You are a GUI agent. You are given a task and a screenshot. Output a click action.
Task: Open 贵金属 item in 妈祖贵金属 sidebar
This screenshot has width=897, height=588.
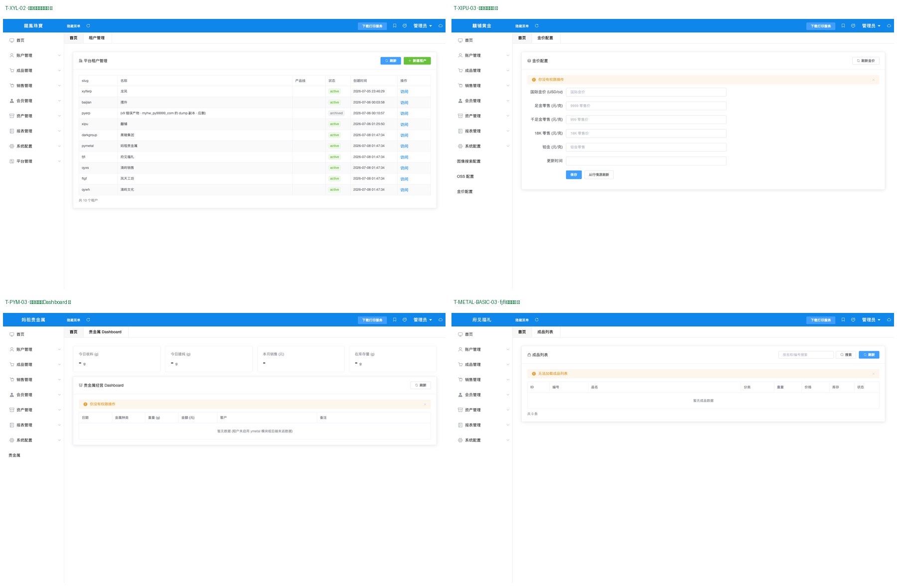(14, 455)
